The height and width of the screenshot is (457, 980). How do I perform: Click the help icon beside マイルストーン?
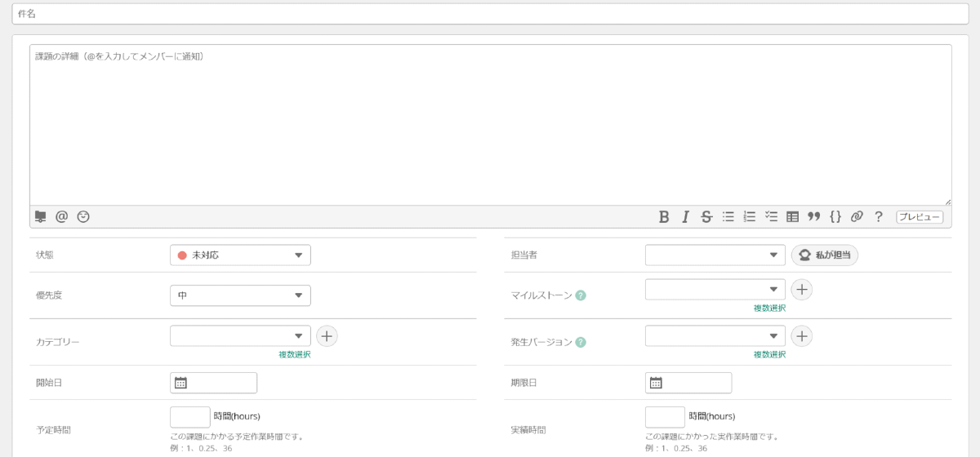(x=581, y=295)
